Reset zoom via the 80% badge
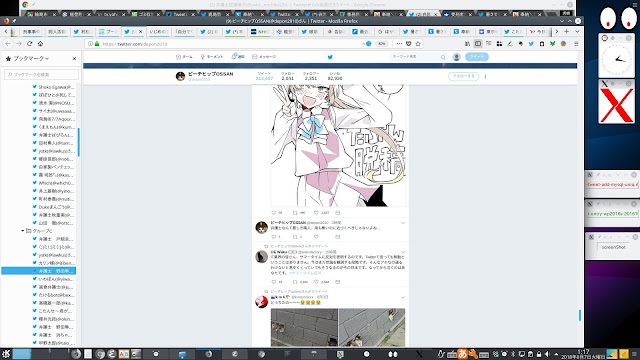The width and height of the screenshot is (640, 360). (381, 44)
